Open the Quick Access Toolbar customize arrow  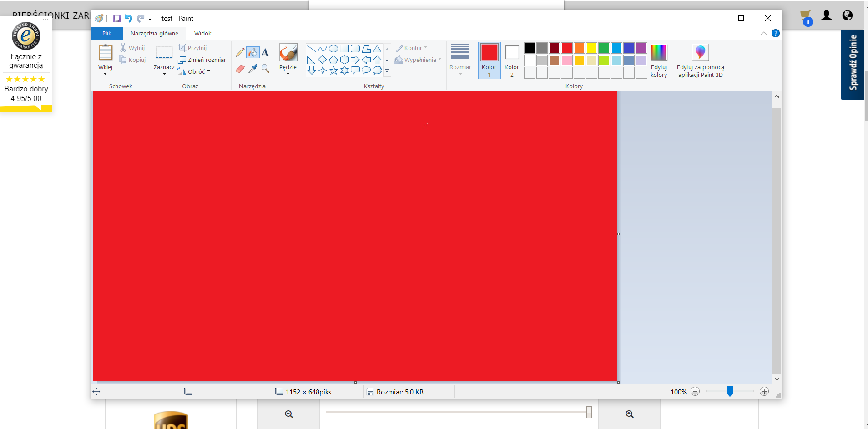pyautogui.click(x=150, y=19)
